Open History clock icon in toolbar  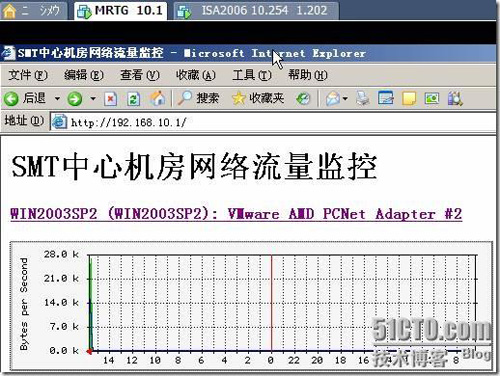pyautogui.click(x=303, y=98)
